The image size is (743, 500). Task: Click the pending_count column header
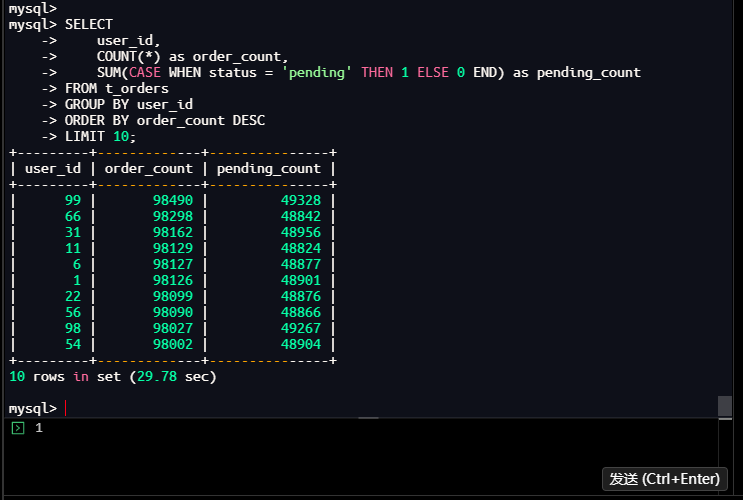(x=269, y=169)
